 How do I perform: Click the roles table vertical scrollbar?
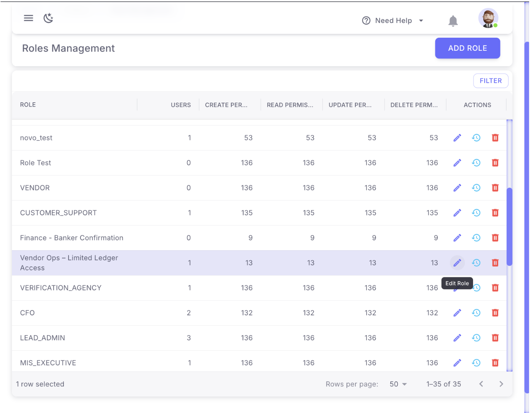pos(509,227)
